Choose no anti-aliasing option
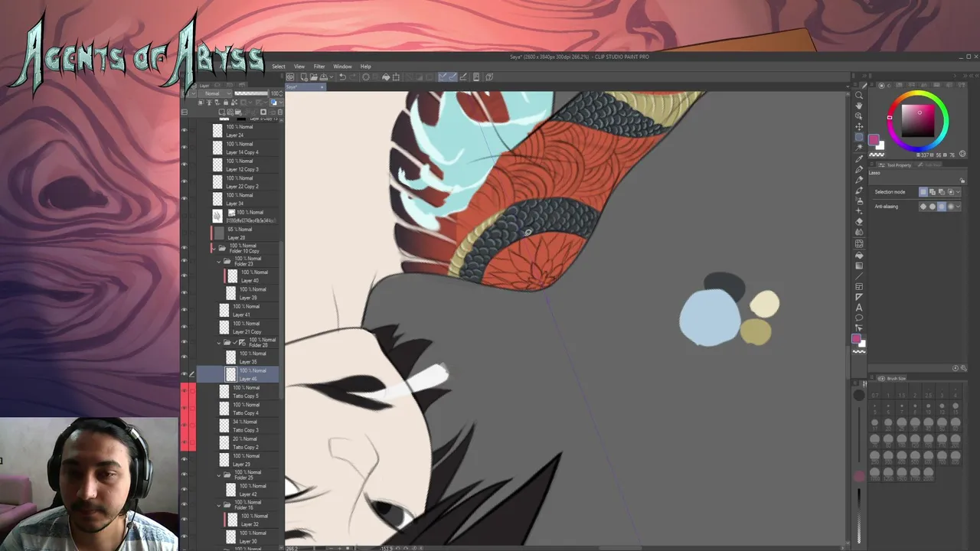Image resolution: width=980 pixels, height=551 pixels. [923, 207]
